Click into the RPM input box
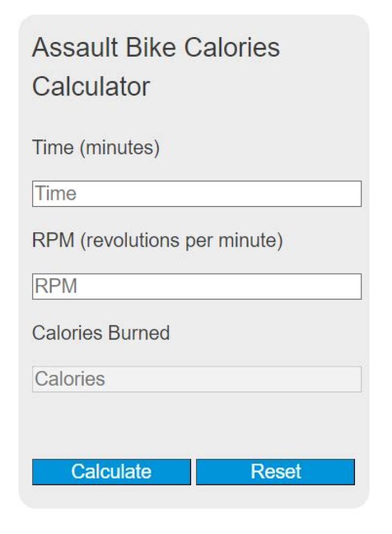The width and height of the screenshot is (392, 534). pos(197,287)
